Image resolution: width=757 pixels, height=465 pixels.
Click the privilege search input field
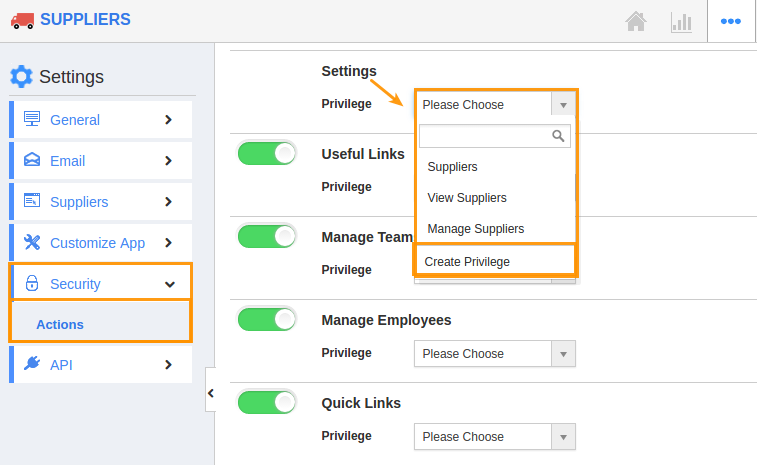[x=485, y=135]
